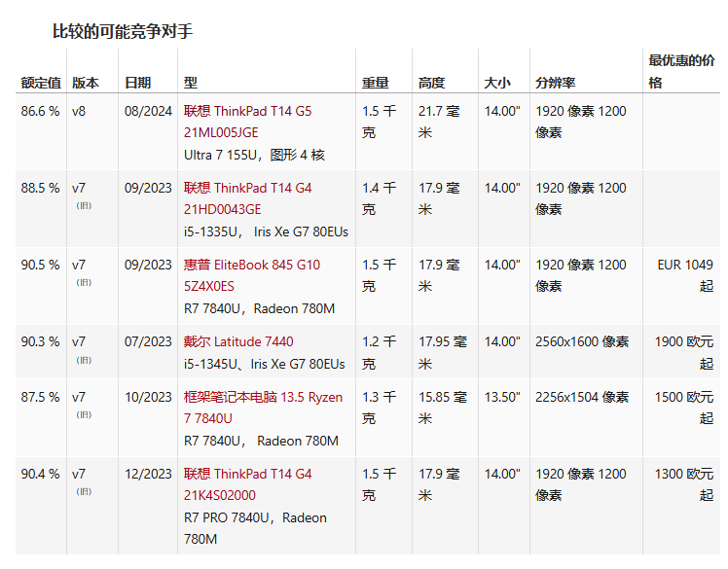Image resolution: width=728 pixels, height=569 pixels.
Task: Click the Ultra 7 155U，图形 4 核 spec text
Action: pyautogui.click(x=254, y=155)
